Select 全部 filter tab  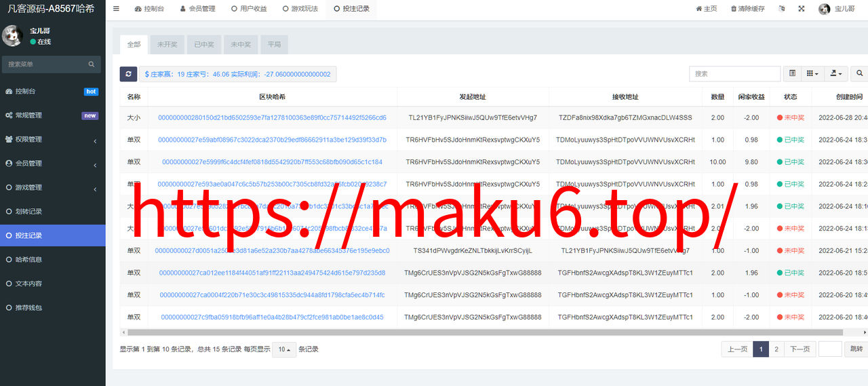tap(134, 44)
